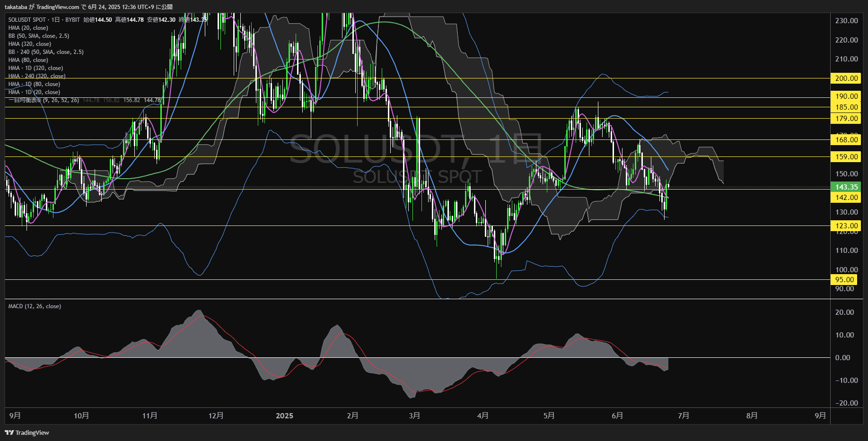
Task: Click the 2025 year time axis label
Action: click(x=284, y=415)
